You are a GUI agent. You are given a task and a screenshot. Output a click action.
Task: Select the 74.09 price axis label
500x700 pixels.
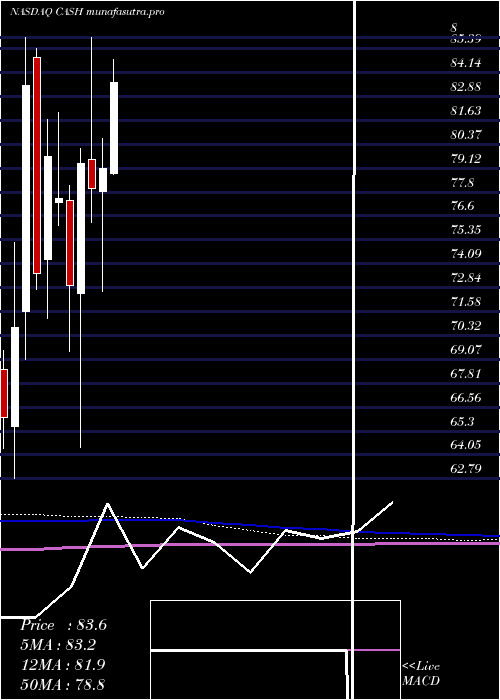[x=466, y=254]
